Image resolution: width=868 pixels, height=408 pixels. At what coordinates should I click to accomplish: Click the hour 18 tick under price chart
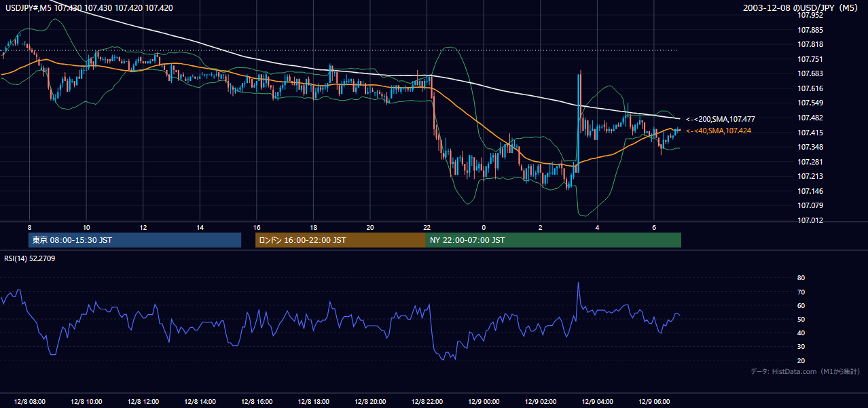pyautogui.click(x=313, y=227)
